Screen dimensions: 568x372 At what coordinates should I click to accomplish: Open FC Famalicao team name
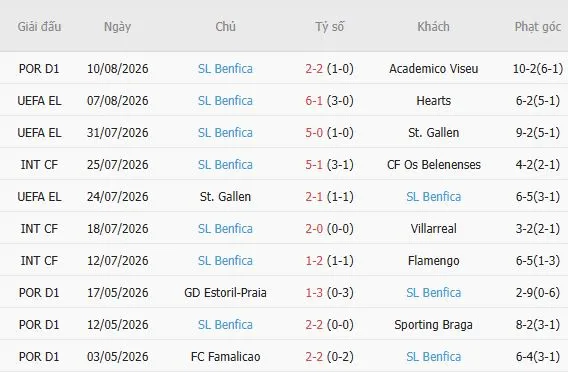click(x=225, y=356)
